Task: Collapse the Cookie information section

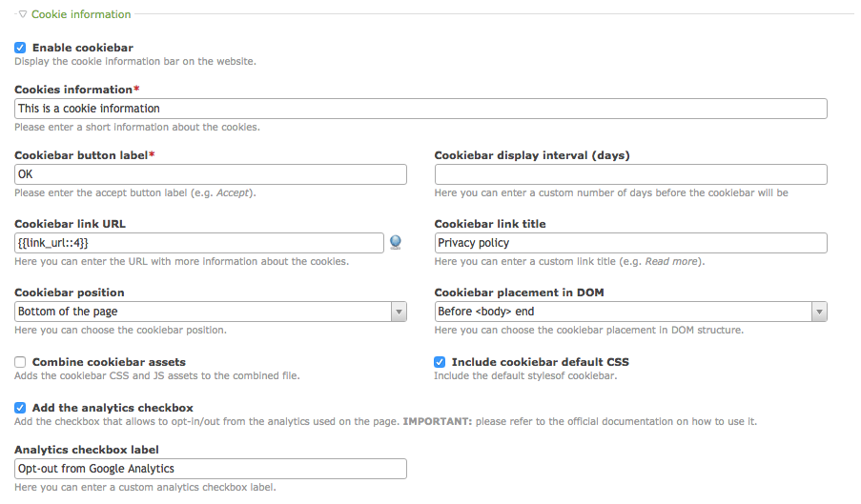Action: click(23, 15)
